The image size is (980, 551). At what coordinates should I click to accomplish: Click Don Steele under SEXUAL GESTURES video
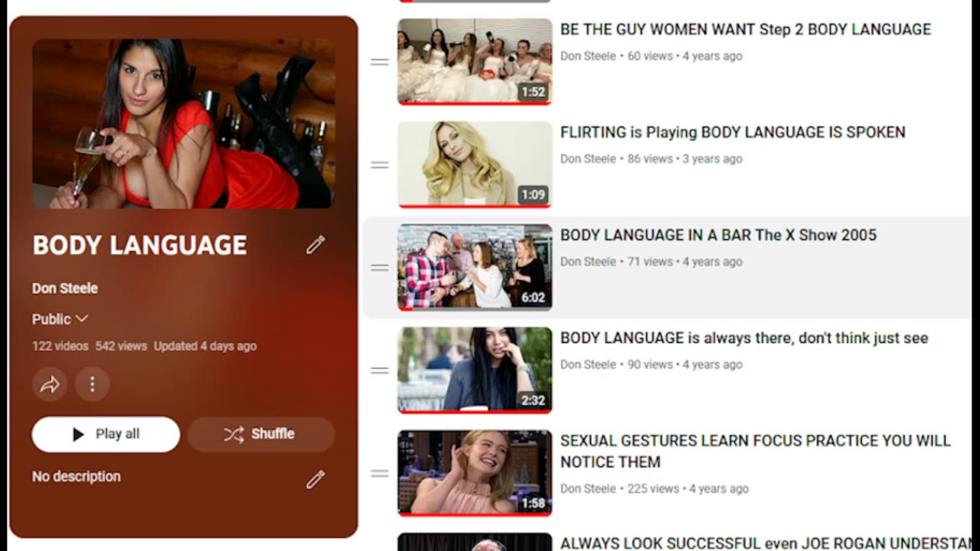click(588, 489)
